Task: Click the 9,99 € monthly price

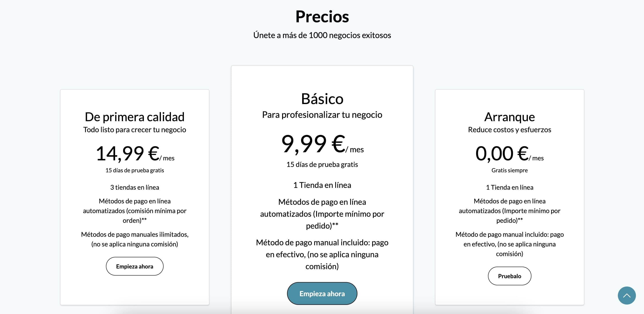Action: point(322,144)
